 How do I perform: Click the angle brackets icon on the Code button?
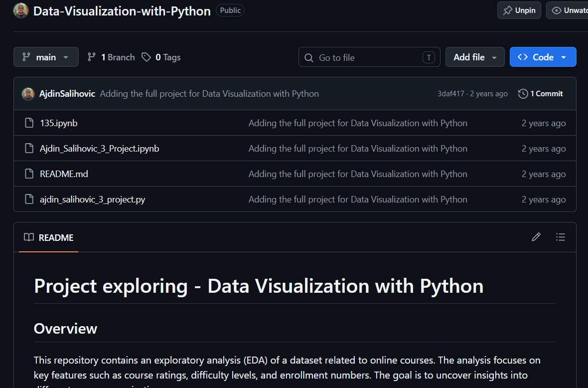coord(523,57)
